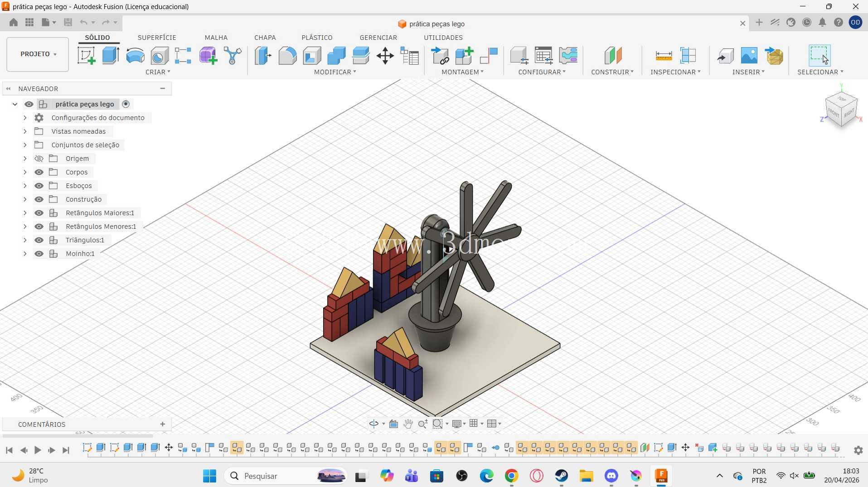
Task: Open the CRIAR dropdown menu
Action: 158,72
